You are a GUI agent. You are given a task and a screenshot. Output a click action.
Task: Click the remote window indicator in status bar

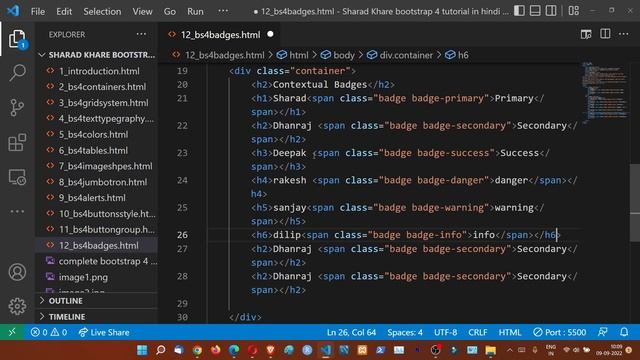[12, 332]
